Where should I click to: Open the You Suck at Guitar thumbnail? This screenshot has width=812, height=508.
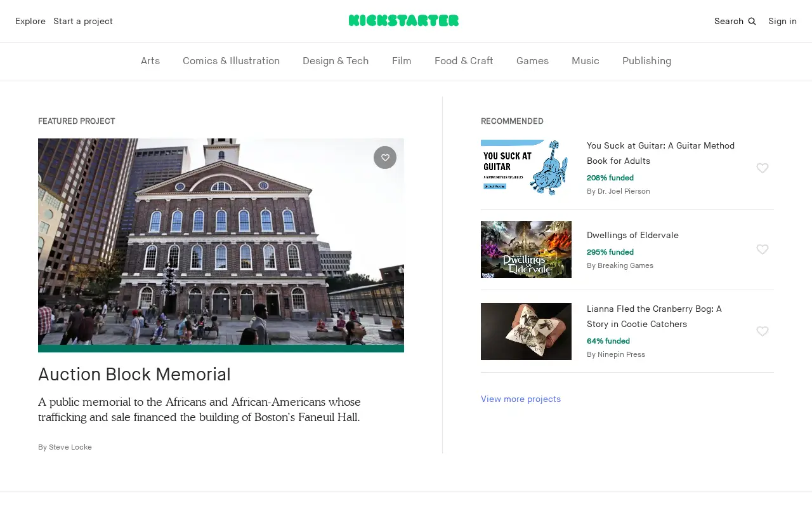(x=526, y=168)
